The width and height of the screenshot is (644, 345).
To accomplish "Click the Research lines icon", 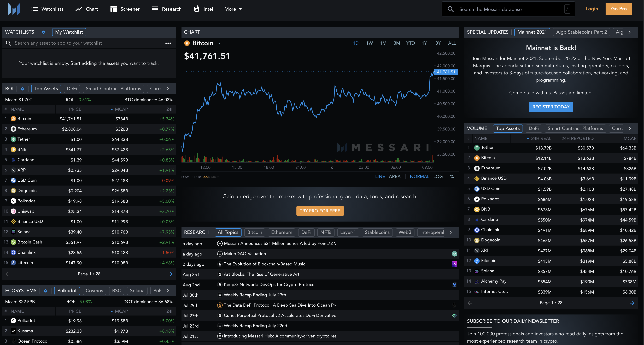I will tap(155, 9).
